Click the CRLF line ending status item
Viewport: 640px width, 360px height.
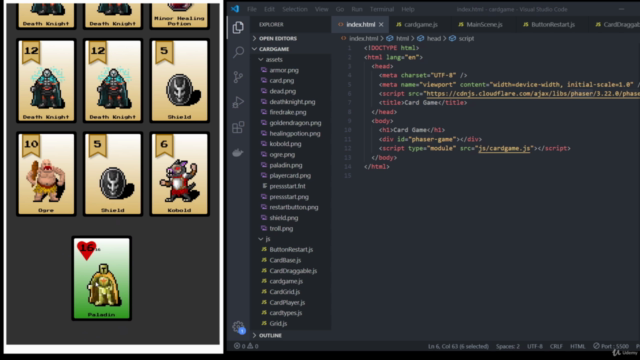pyautogui.click(x=556, y=346)
